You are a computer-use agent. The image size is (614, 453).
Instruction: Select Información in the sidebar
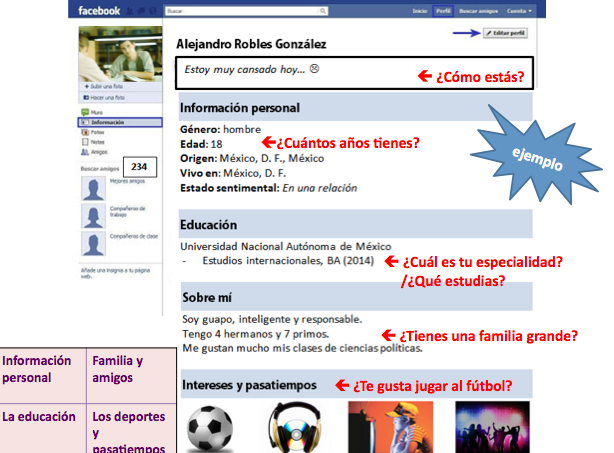[120, 122]
